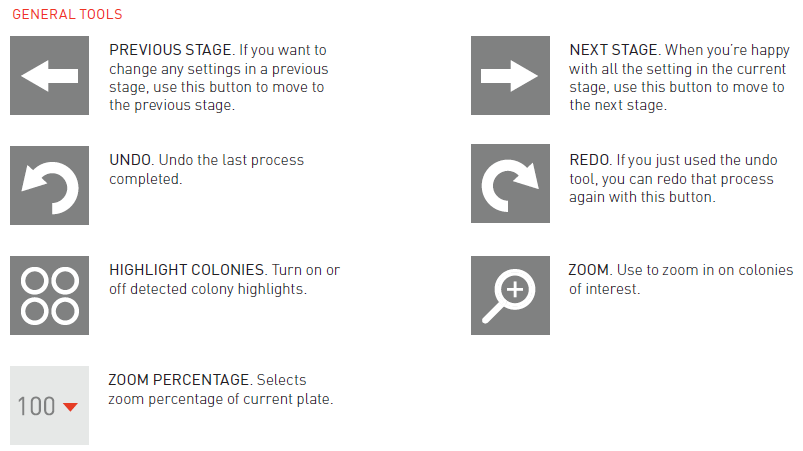Click the ZOOM heading next to magnifier
This screenshot has height=451, width=803.
588,270
